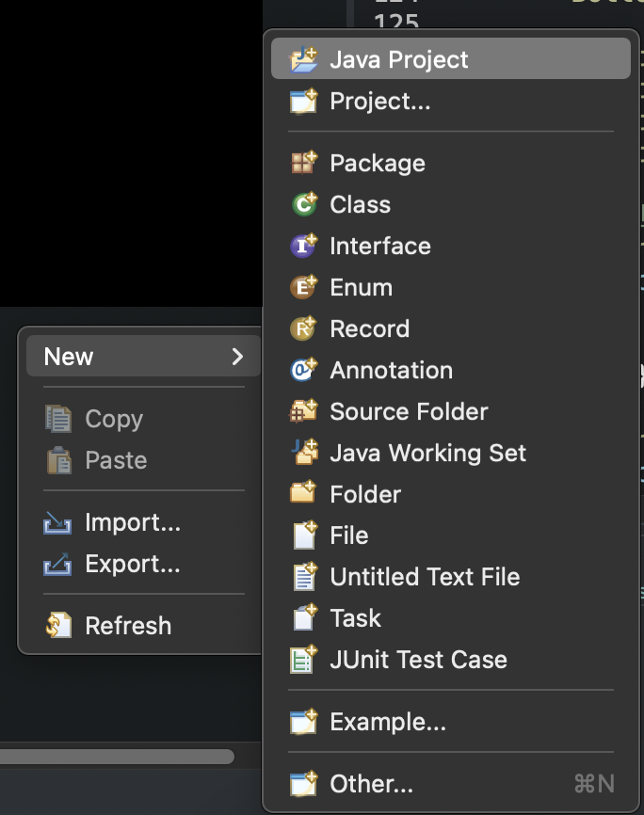
Task: Select the Annotation menu item
Action: point(451,370)
